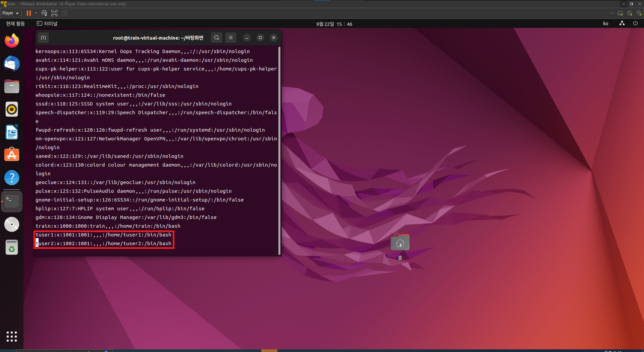Image resolution: width=644 pixels, height=352 pixels.
Task: Close the terminal window
Action: click(x=274, y=38)
